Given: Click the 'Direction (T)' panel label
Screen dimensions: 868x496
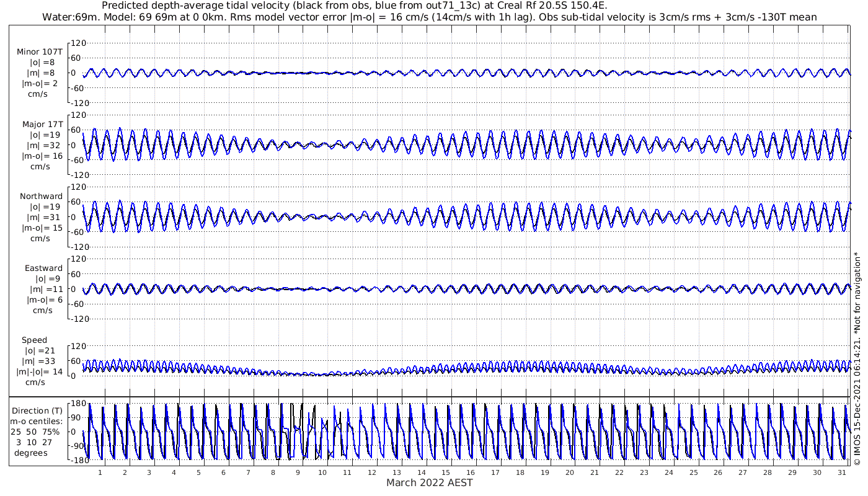Looking at the screenshot, I should (x=38, y=410).
